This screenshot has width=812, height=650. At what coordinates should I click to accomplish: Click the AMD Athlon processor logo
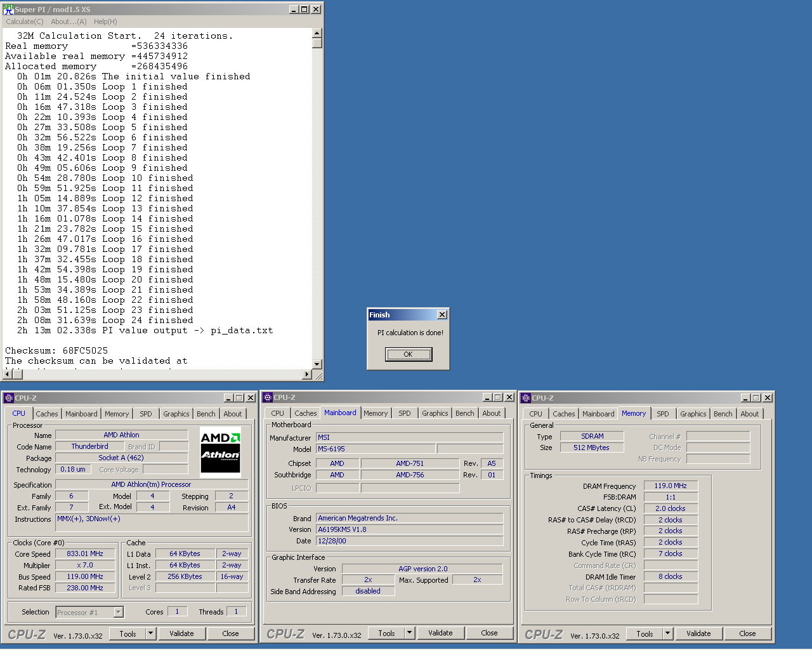coord(221,451)
